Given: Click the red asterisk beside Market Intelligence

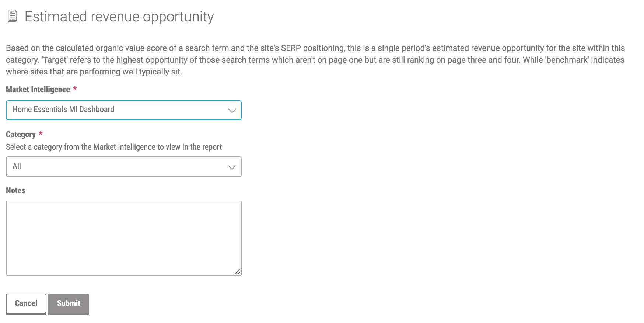Looking at the screenshot, I should tap(75, 88).
